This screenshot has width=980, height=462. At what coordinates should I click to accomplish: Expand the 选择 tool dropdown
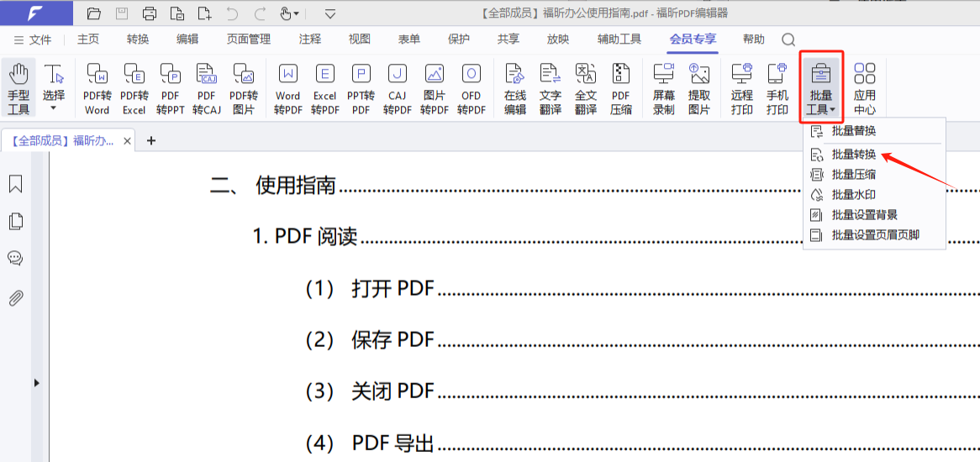click(x=54, y=108)
